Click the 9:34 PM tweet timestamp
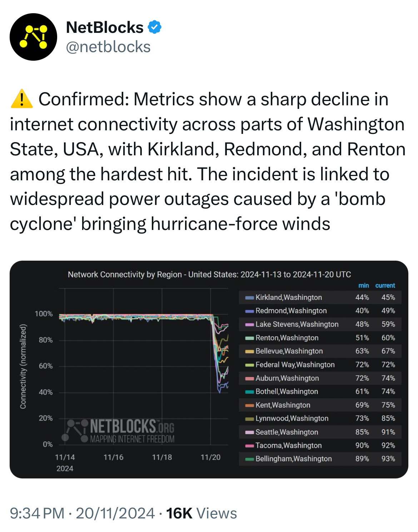Image resolution: width=418 pixels, height=532 pixels. [x=37, y=513]
